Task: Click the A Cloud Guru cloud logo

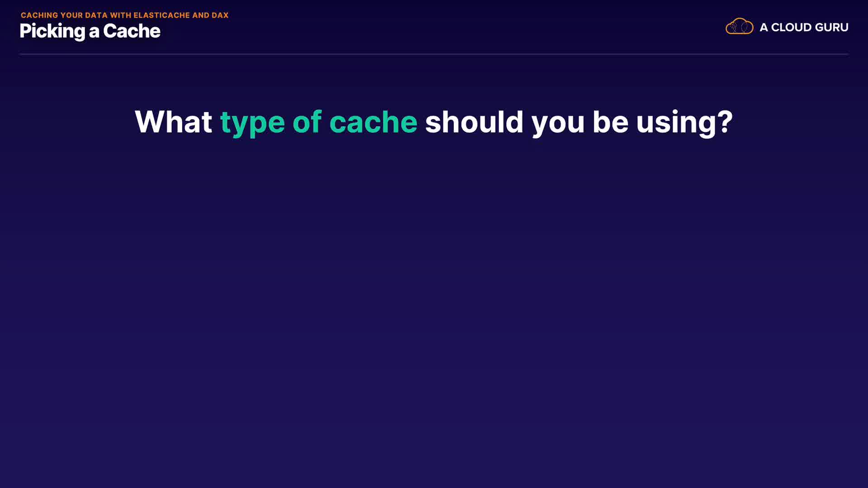Action: [x=739, y=27]
